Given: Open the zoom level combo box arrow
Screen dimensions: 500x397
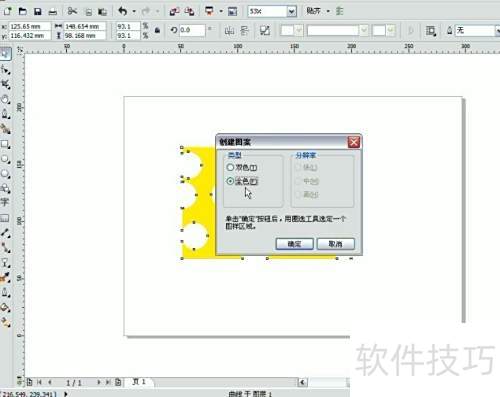Looking at the screenshot, I should point(291,12).
